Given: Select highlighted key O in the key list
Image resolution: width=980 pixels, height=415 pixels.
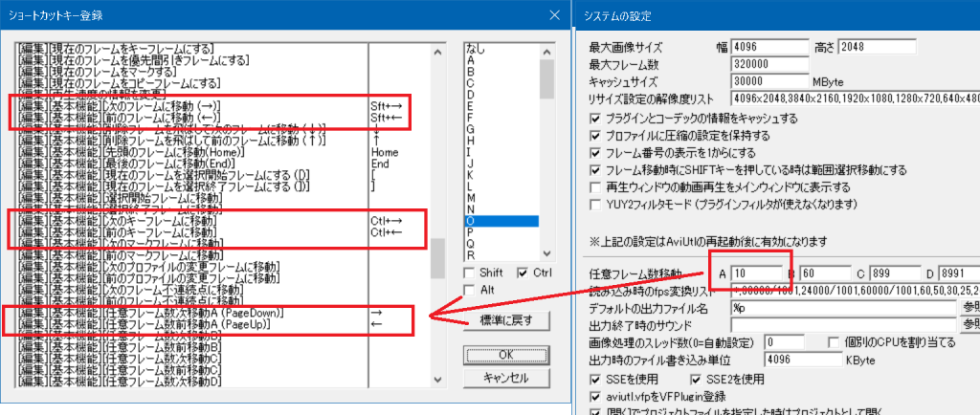Looking at the screenshot, I should point(501,220).
